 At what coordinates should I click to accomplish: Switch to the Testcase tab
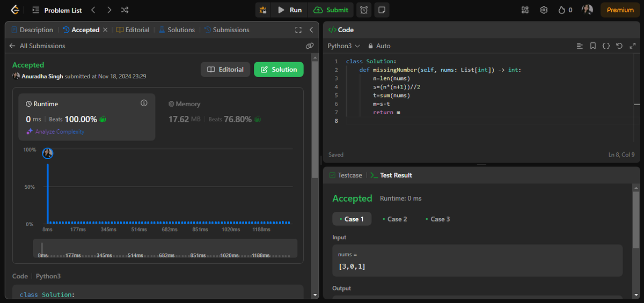346,175
